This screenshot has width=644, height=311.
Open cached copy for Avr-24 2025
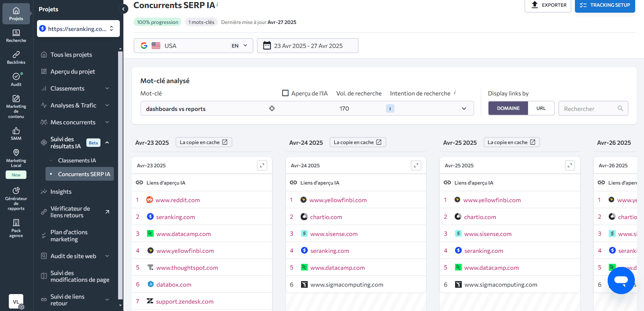(358, 142)
